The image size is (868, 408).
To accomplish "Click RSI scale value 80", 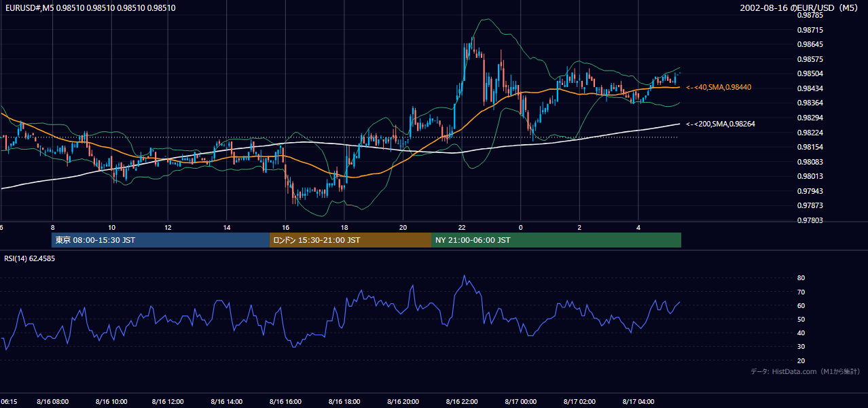I will (801, 278).
